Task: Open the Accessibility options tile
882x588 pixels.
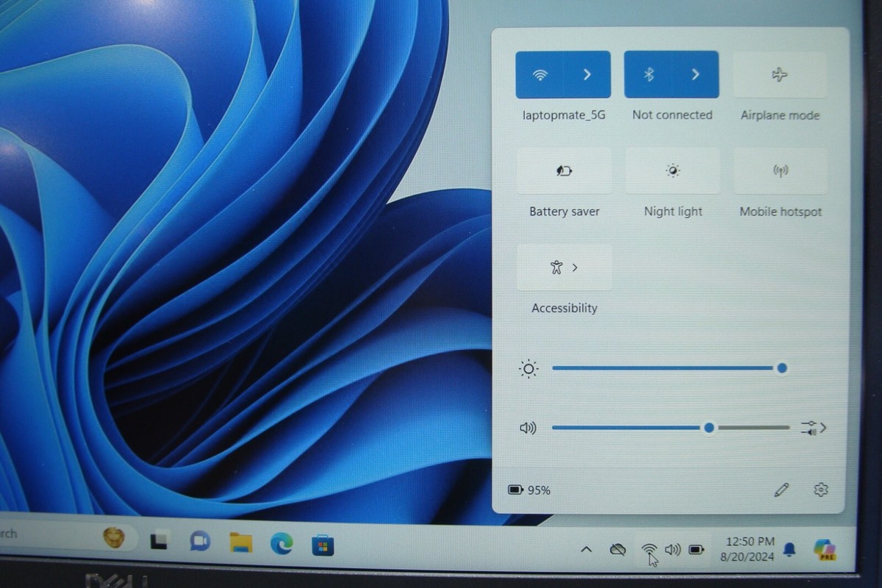Action: click(564, 268)
